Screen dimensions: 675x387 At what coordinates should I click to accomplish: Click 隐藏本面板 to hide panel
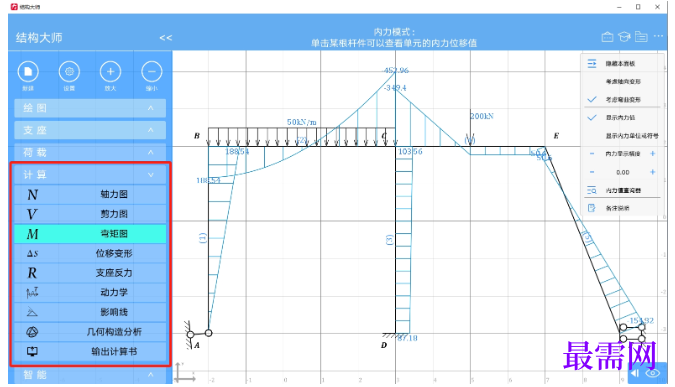pos(621,64)
